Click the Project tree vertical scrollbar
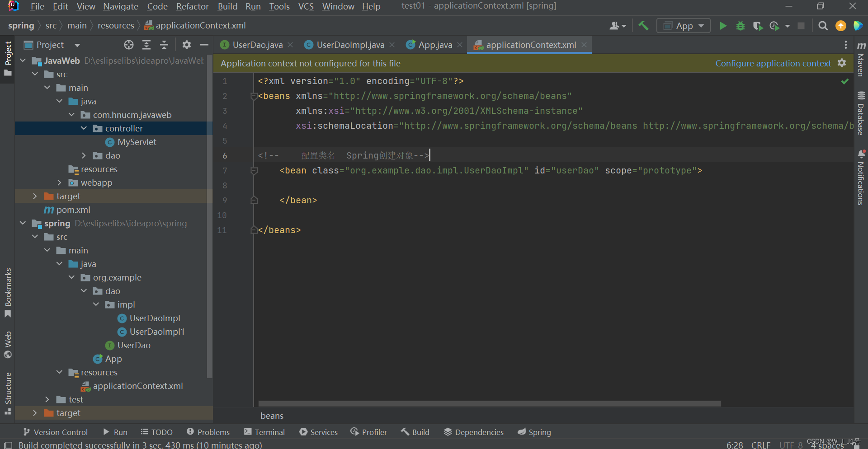 209,216
